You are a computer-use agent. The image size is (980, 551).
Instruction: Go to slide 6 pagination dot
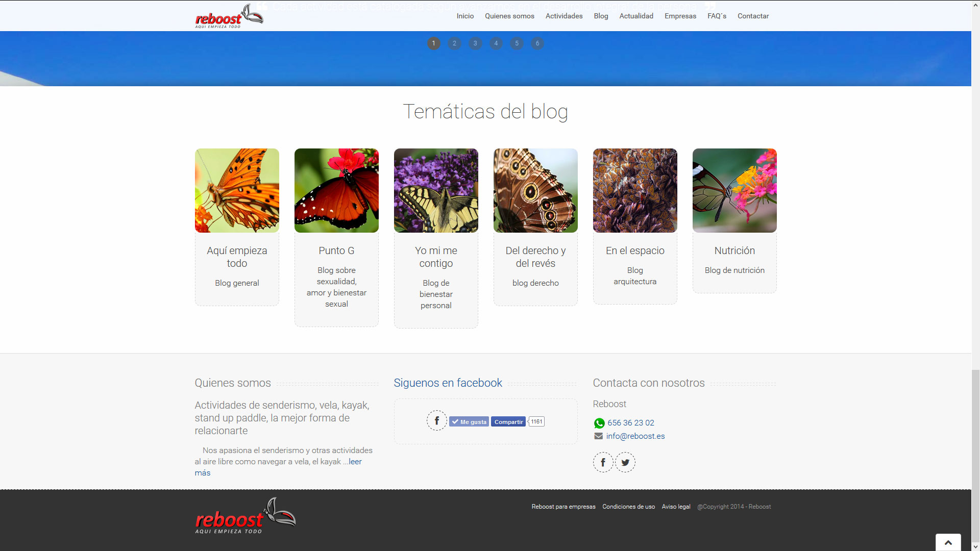point(537,43)
